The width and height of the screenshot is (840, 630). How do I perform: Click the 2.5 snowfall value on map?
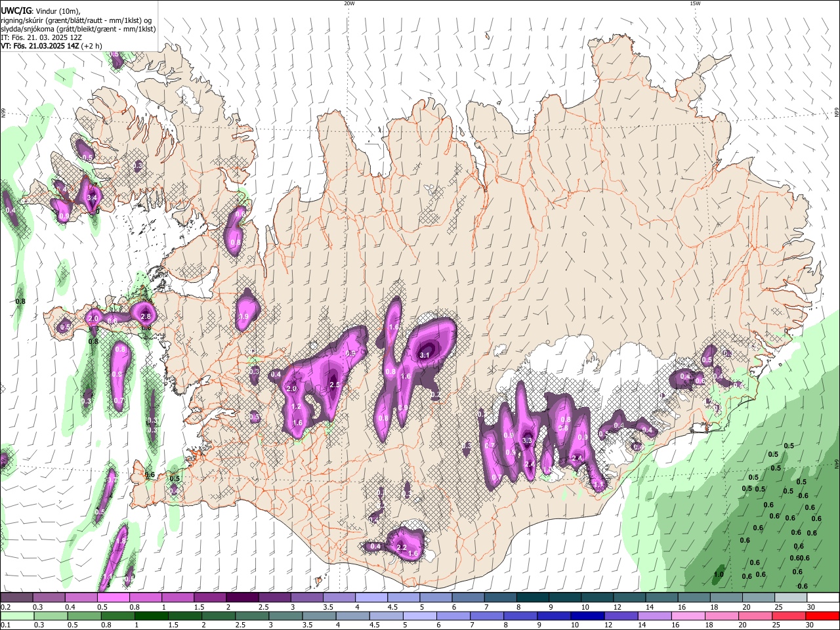coord(334,385)
